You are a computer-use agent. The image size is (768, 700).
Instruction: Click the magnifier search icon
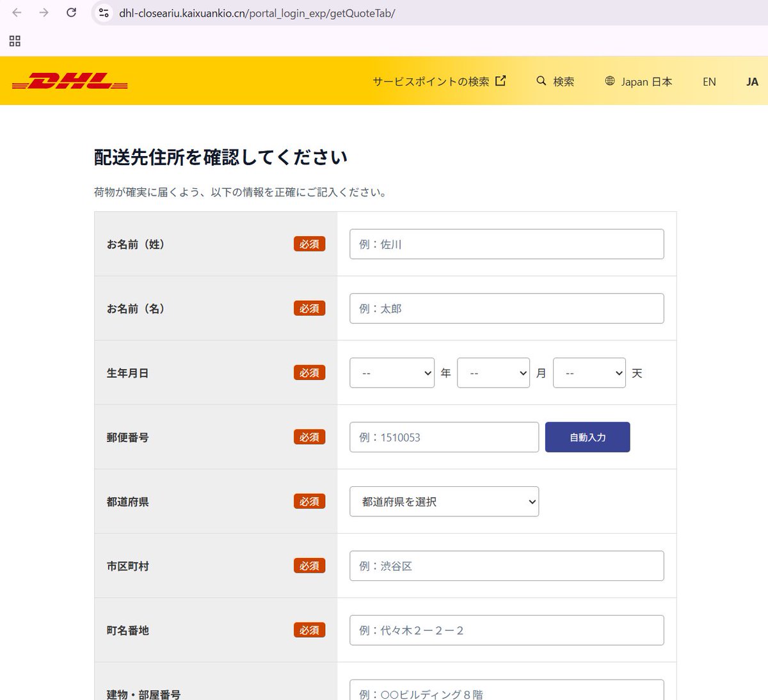tap(541, 81)
